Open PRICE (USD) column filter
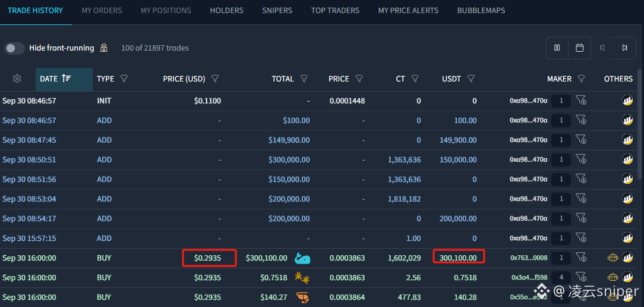This screenshot has height=307, width=644. pyautogui.click(x=214, y=79)
